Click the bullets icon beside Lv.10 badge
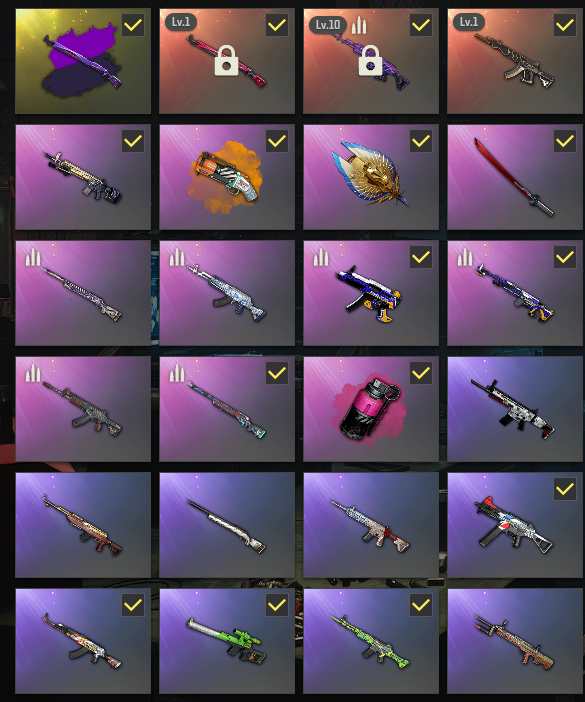Viewport: 585px width, 702px height. [x=359, y=25]
